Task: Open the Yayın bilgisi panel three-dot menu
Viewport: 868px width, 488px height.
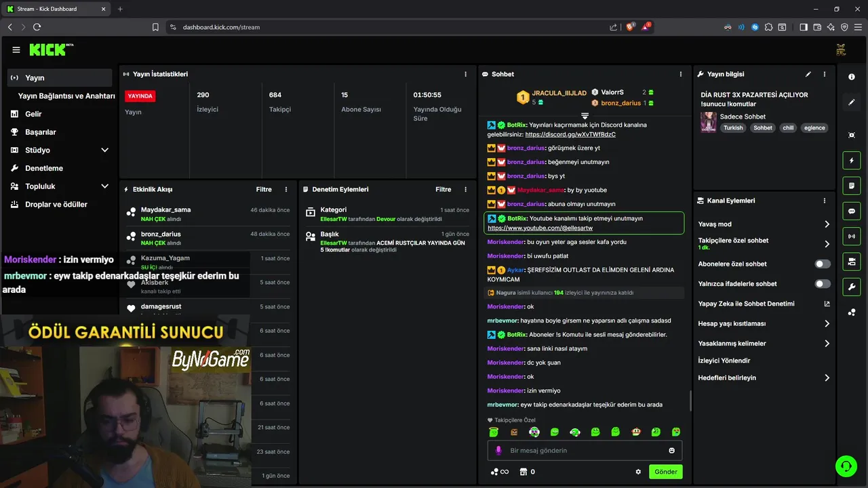Action: click(x=825, y=74)
